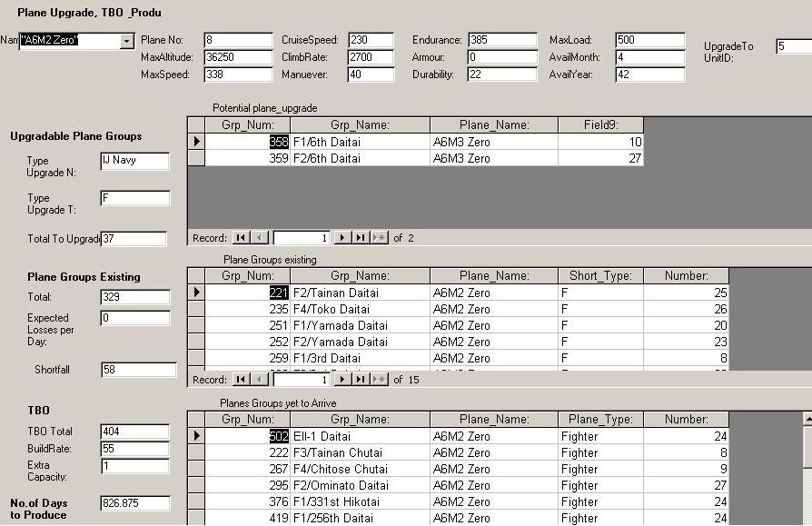Select row 251 F1/Yamada Daitai record selector
The height and width of the screenshot is (526, 812).
196,325
